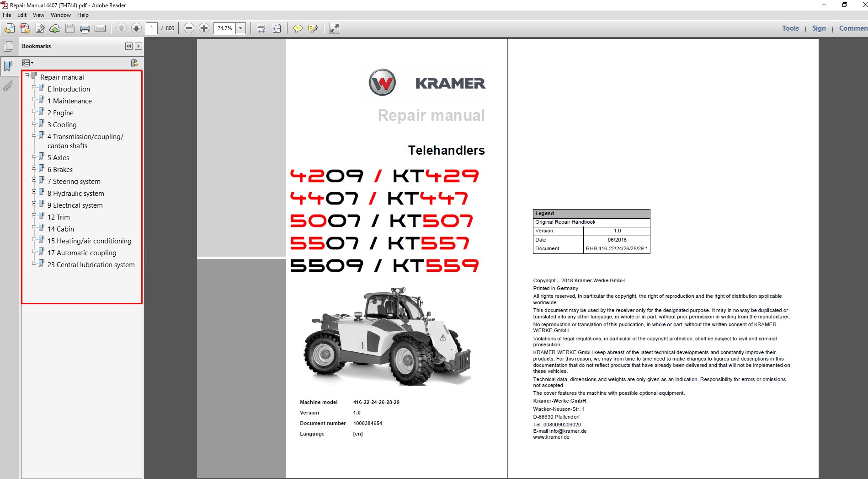
Task: Select 15 Heating/air conditioning bookmark
Action: (89, 241)
